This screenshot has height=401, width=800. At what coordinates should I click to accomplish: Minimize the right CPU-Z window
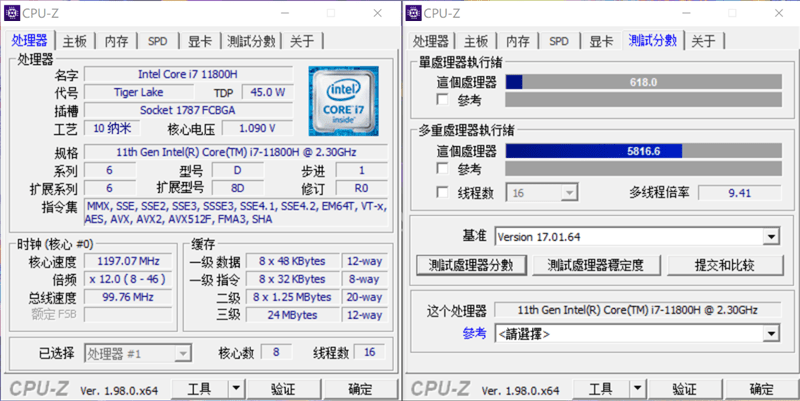click(686, 13)
